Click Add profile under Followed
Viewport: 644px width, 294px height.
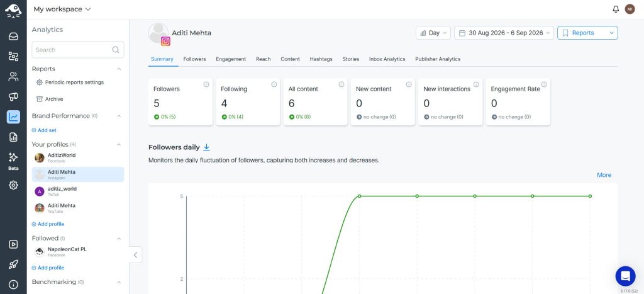pos(48,268)
